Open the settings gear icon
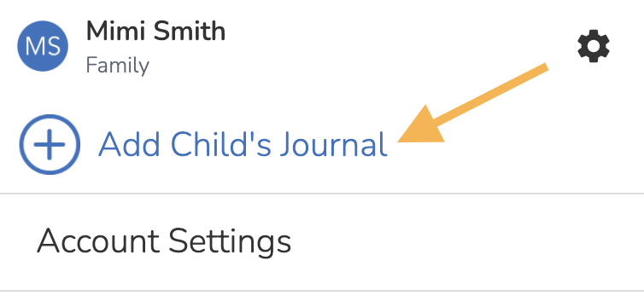Screen dimensions: 644x307 click(x=593, y=46)
